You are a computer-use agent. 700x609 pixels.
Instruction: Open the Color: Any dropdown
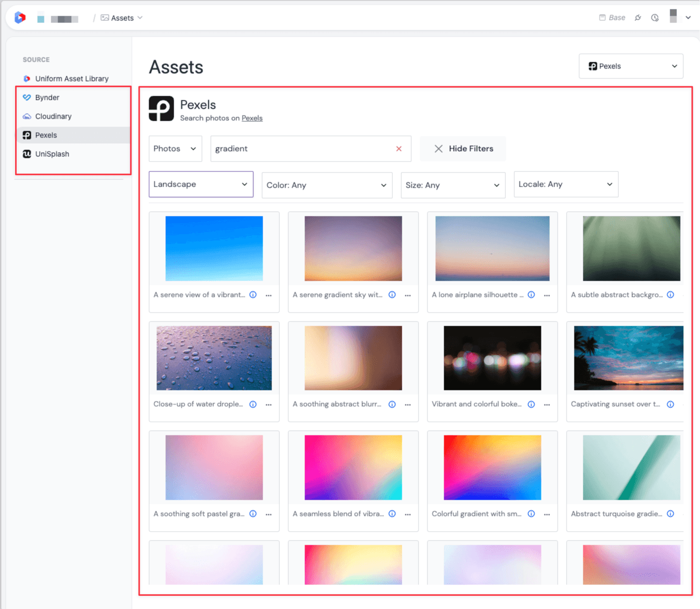click(327, 185)
